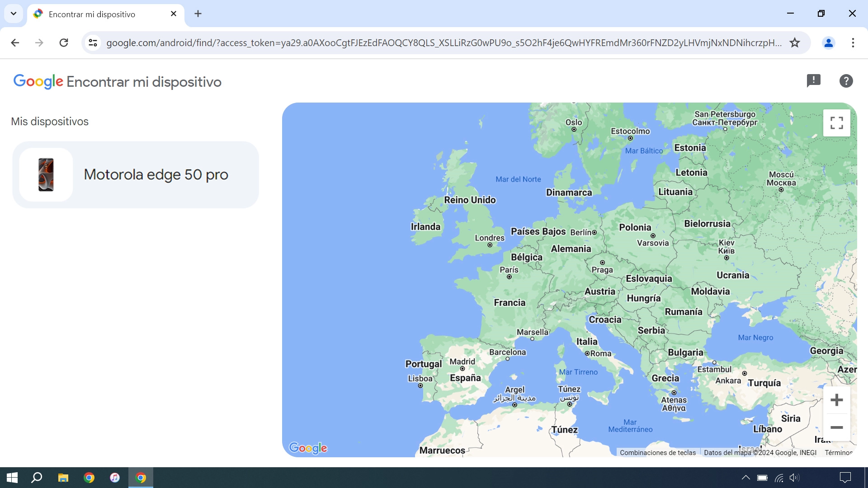Open Chrome profile avatar
Viewport: 868px width, 488px height.
pos(828,43)
